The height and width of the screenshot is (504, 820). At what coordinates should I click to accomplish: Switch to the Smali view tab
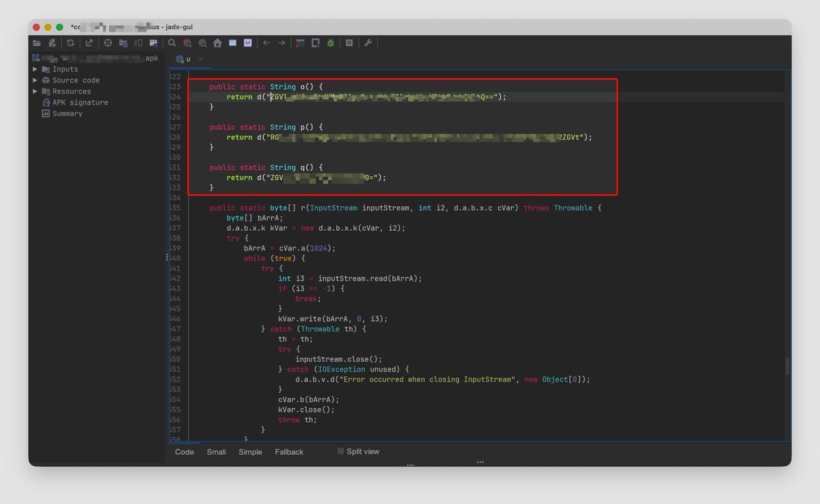(x=217, y=452)
